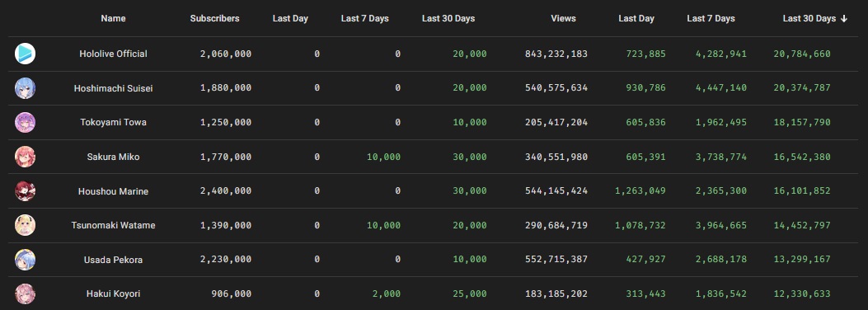Open Hakui Koyori's pink avatar
Image resolution: width=868 pixels, height=310 pixels.
click(25, 294)
